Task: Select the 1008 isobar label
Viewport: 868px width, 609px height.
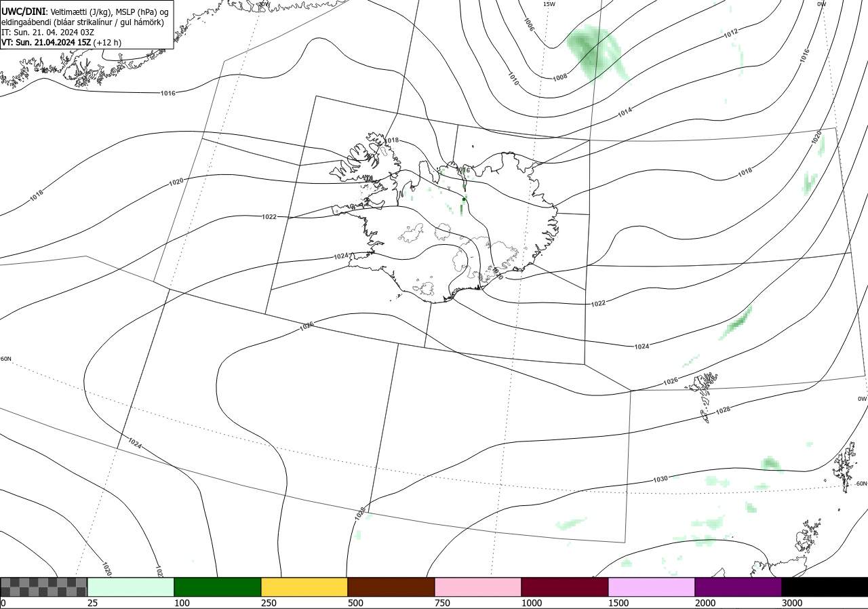Action: 560,77
